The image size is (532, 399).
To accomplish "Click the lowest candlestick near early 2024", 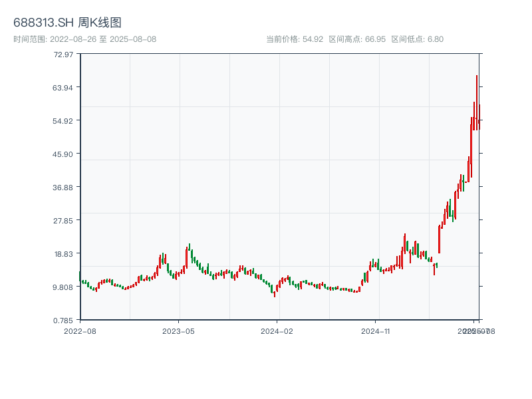I will pos(274,293).
